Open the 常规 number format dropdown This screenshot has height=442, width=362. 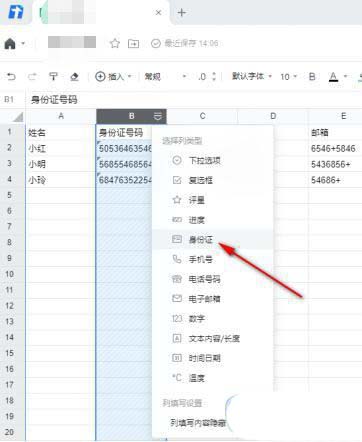click(x=165, y=77)
